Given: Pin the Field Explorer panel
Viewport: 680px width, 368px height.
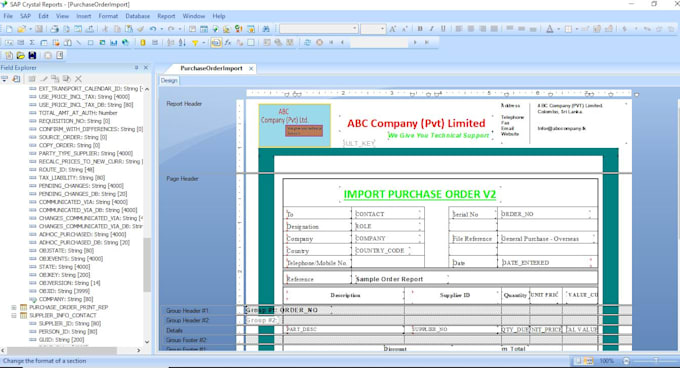Looking at the screenshot, I should [x=137, y=68].
